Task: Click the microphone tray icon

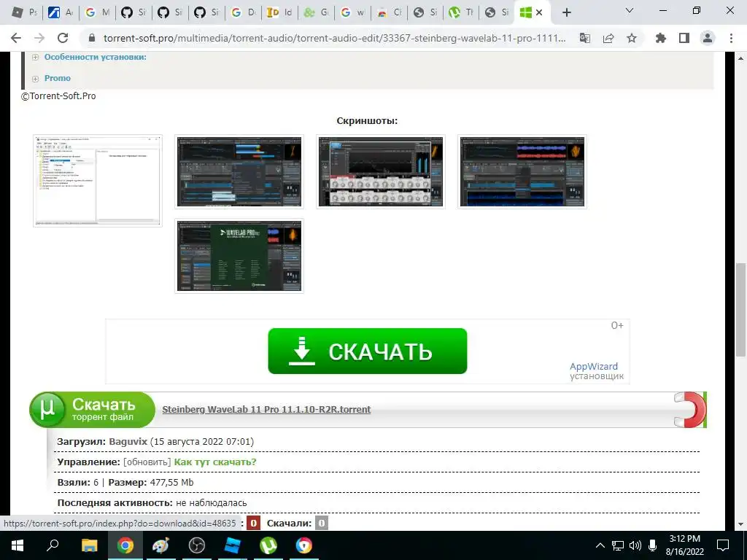Action: pos(653,545)
